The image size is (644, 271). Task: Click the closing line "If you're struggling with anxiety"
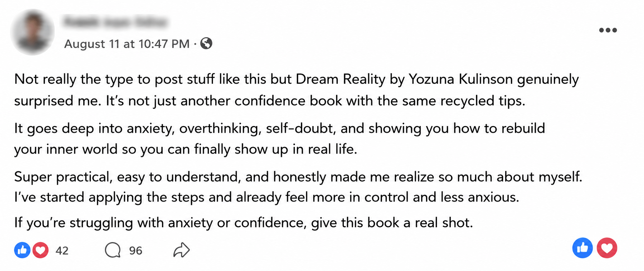244,222
